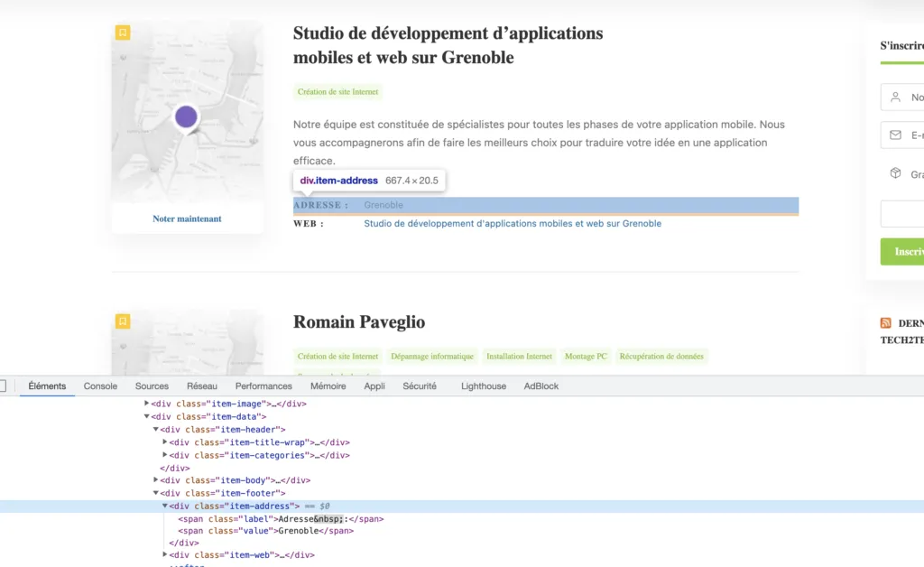
Task: Click the Romain Paveglio heading
Action: 359,321
